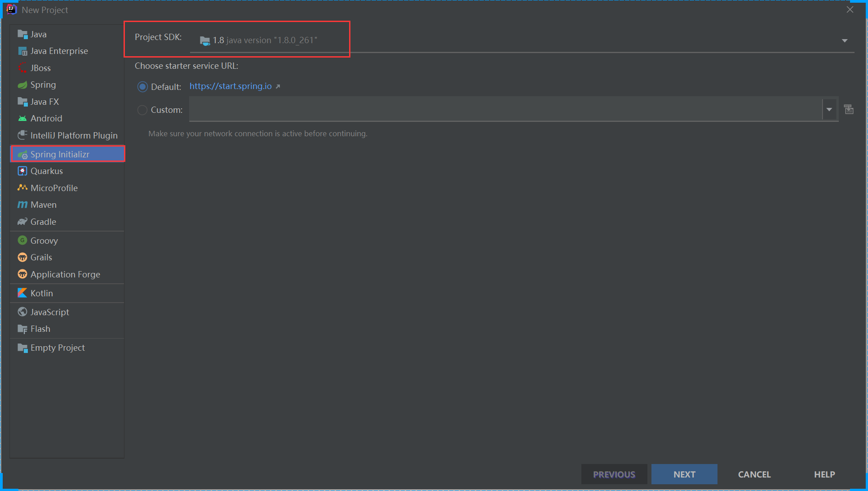Viewport: 868px width, 491px height.
Task: Open the start.spring.io link
Action: pyautogui.click(x=230, y=86)
